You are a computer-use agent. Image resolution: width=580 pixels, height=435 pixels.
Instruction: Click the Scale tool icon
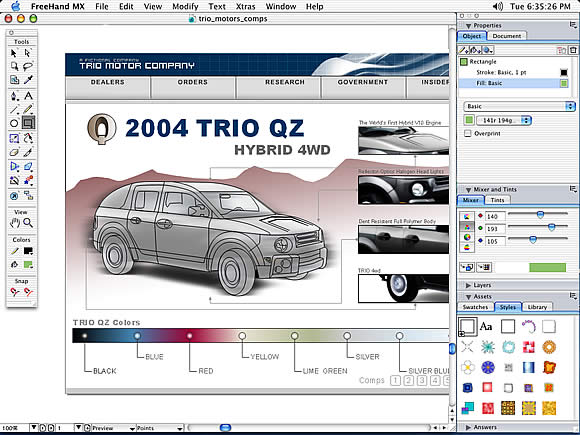click(x=14, y=139)
